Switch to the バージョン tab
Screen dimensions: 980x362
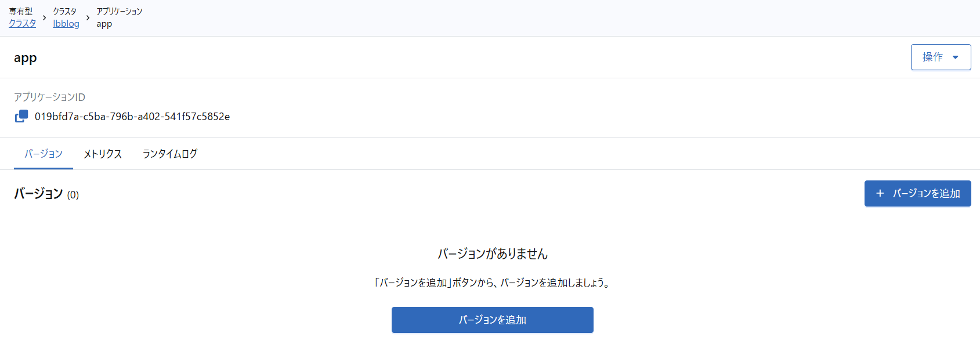(44, 154)
